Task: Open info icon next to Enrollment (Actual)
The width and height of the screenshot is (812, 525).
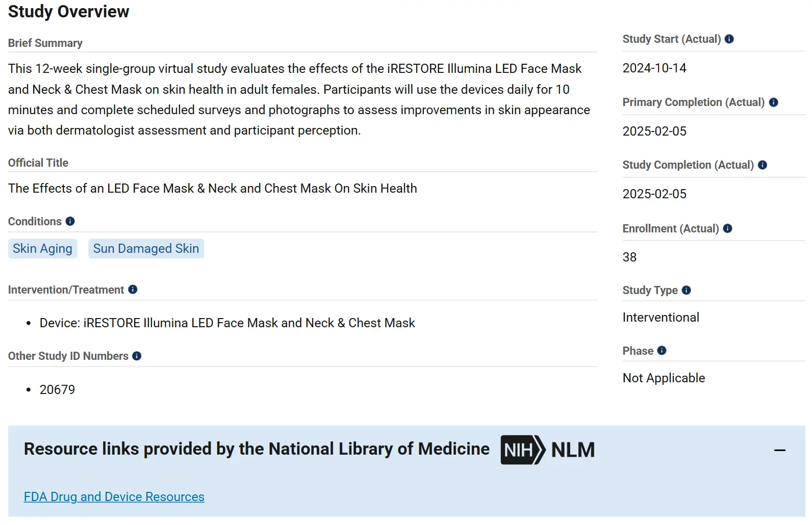Action: pyautogui.click(x=728, y=228)
